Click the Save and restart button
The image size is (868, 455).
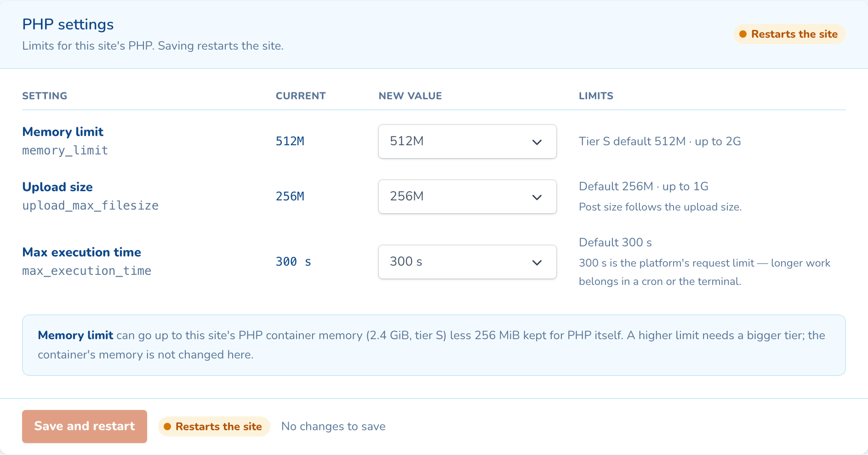point(85,427)
